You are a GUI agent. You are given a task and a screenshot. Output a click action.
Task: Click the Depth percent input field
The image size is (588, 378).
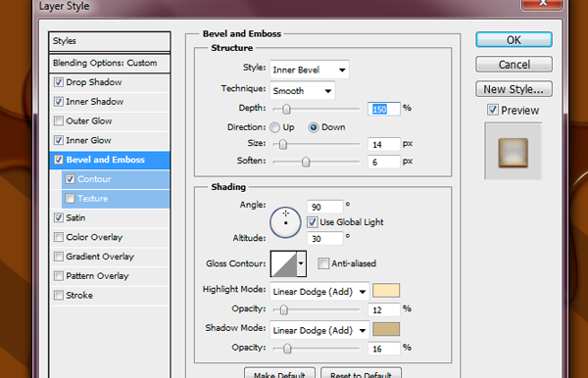(384, 109)
